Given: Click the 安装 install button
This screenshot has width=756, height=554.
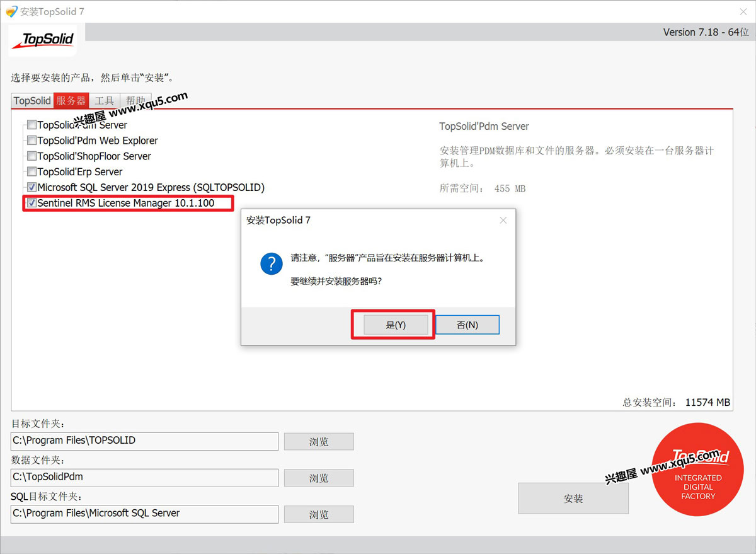Looking at the screenshot, I should pos(573,499).
